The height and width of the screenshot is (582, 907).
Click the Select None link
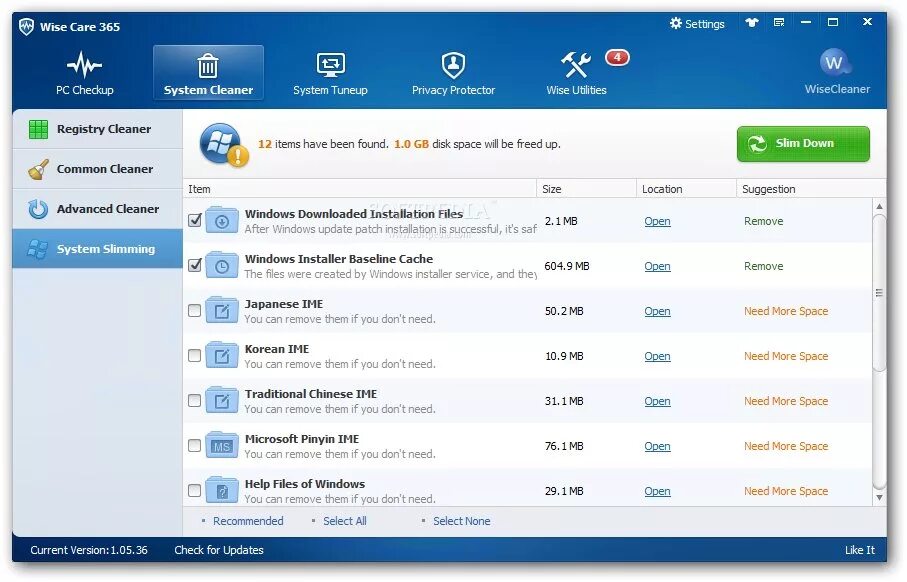(462, 521)
